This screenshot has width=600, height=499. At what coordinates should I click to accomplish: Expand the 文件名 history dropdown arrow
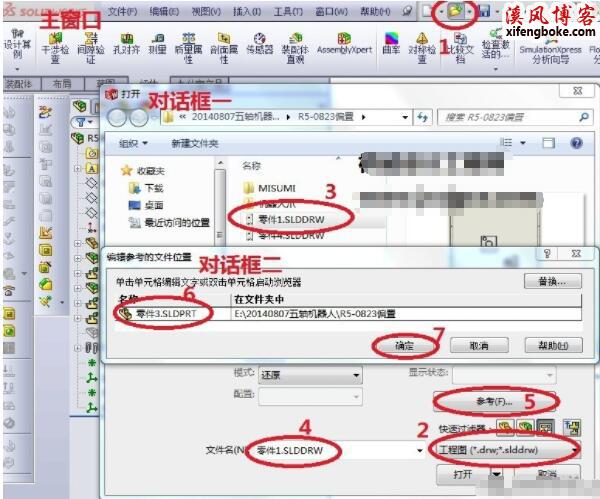coord(420,451)
